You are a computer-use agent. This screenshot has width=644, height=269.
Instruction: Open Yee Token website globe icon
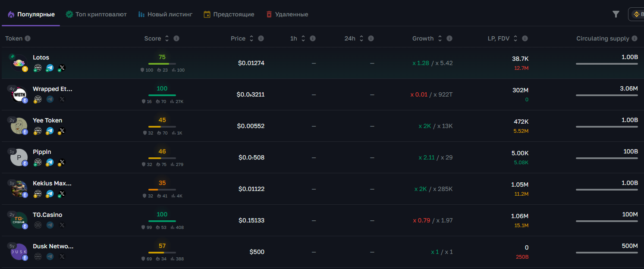pyautogui.click(x=38, y=131)
